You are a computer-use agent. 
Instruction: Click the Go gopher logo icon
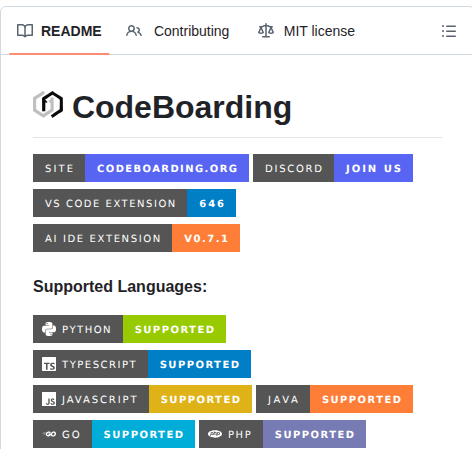(x=49, y=434)
